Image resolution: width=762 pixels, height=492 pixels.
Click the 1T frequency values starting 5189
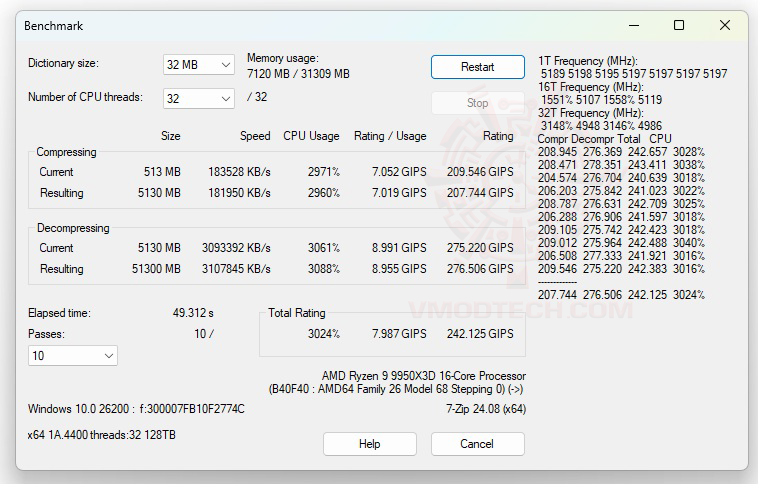tap(634, 74)
